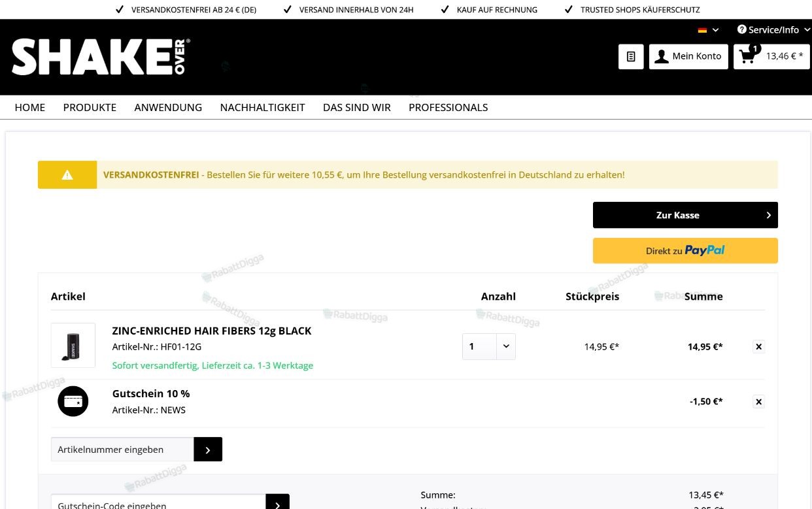Image resolution: width=812 pixels, height=509 pixels.
Task: Focus the Artikelnummer eingeben input field
Action: pyautogui.click(x=122, y=450)
